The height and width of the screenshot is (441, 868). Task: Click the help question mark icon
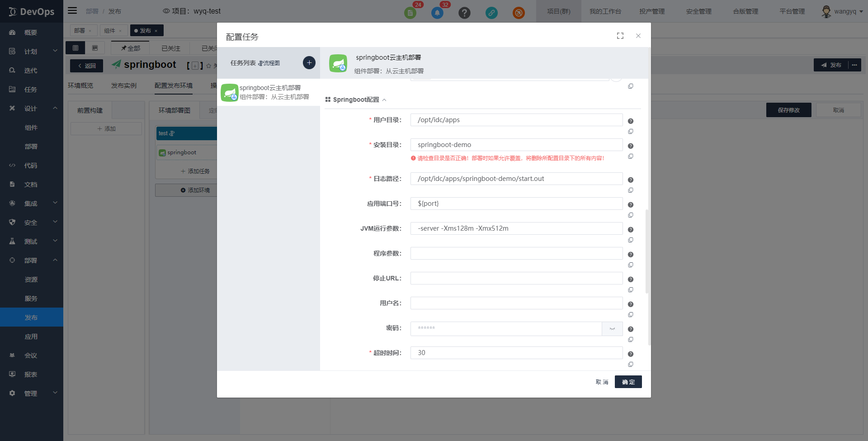(x=464, y=13)
